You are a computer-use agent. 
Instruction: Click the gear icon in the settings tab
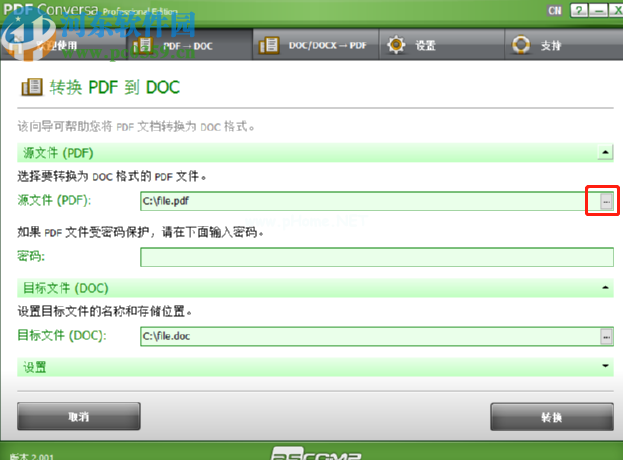pyautogui.click(x=396, y=44)
